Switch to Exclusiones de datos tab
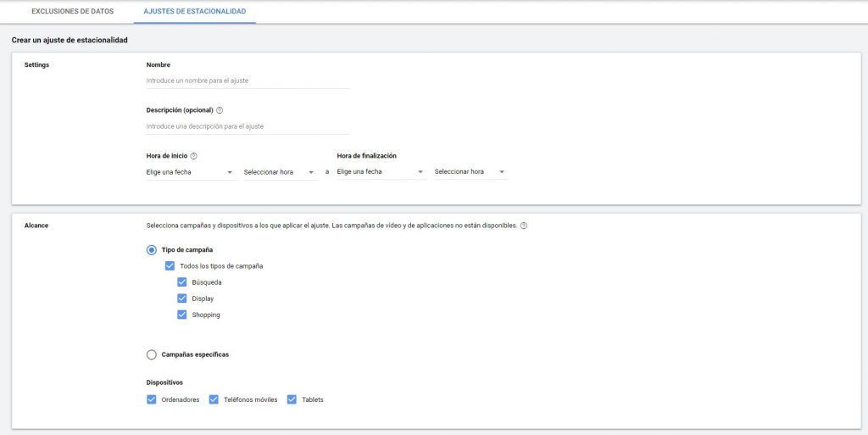 pyautogui.click(x=73, y=12)
